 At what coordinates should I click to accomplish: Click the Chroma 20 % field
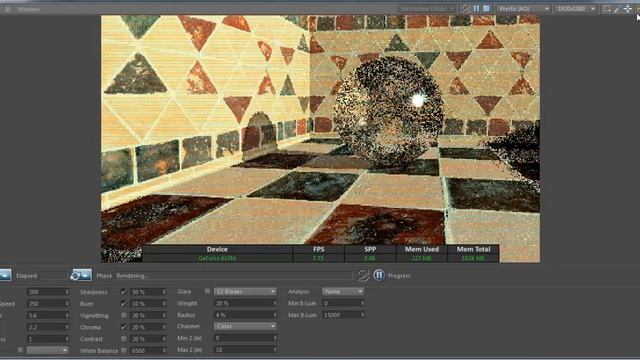click(148, 327)
